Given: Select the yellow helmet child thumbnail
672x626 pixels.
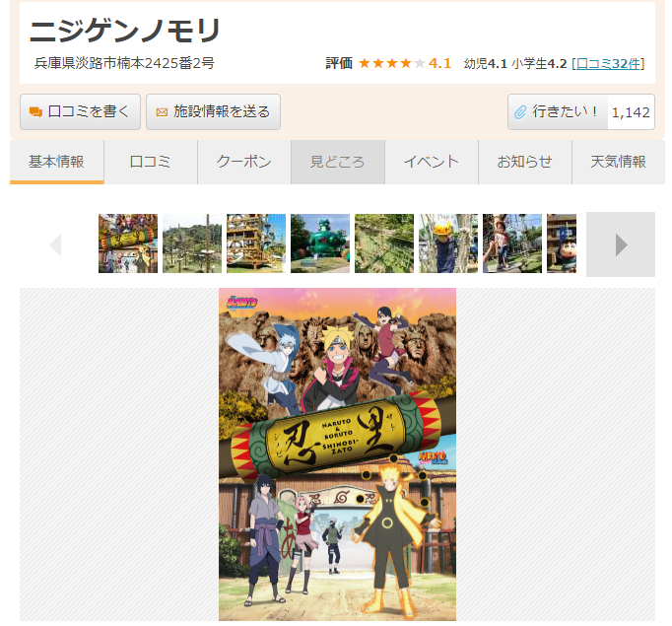Looking at the screenshot, I should tap(448, 243).
